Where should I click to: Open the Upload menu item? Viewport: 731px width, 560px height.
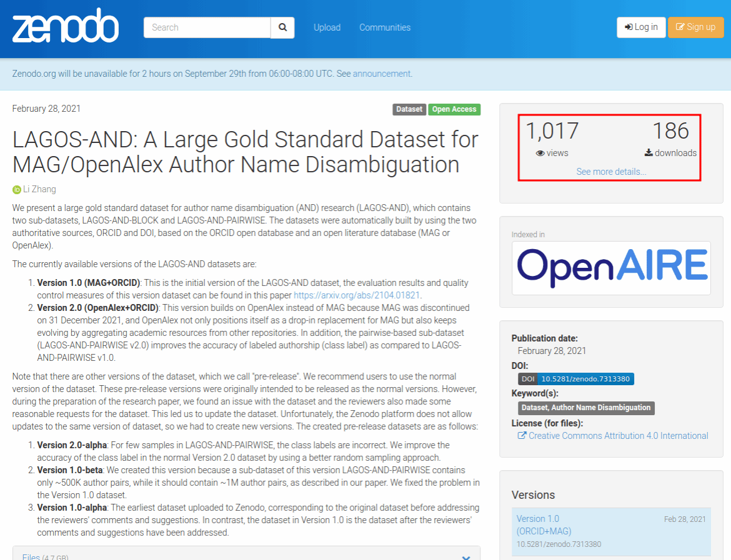327,27
